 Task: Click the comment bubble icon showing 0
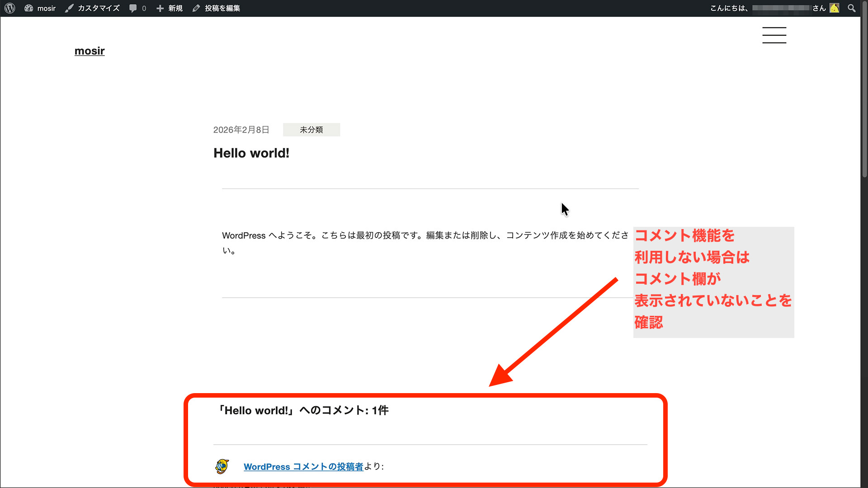(133, 8)
